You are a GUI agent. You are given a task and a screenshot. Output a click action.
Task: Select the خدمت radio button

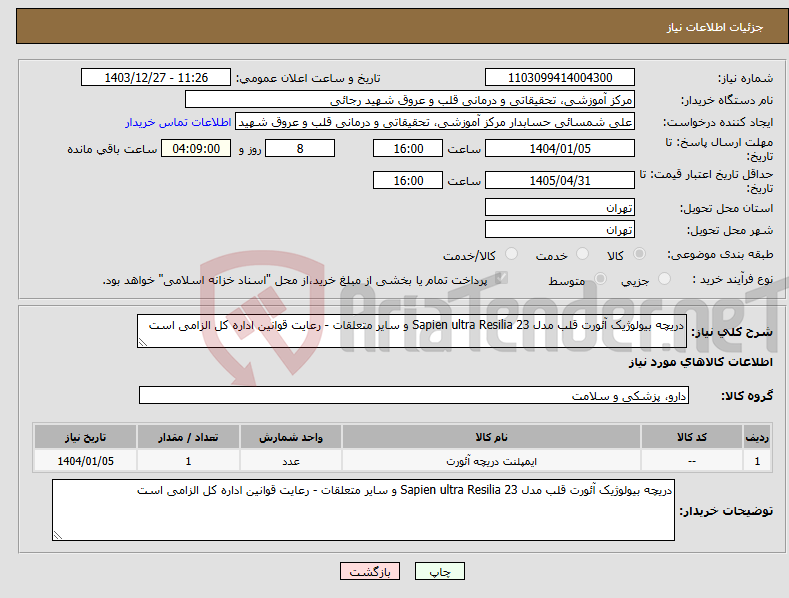click(582, 254)
